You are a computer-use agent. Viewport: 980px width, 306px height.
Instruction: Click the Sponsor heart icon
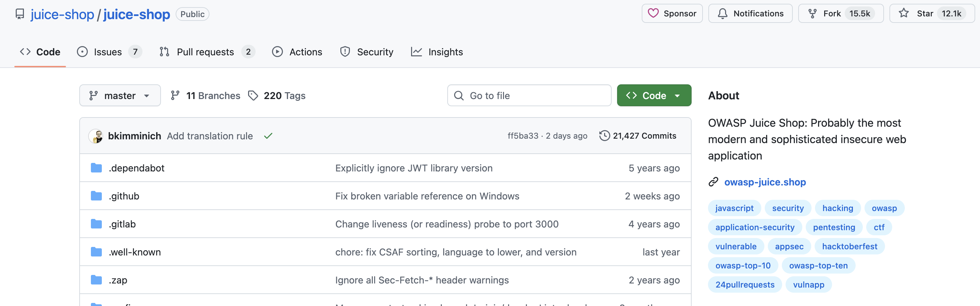tap(653, 14)
